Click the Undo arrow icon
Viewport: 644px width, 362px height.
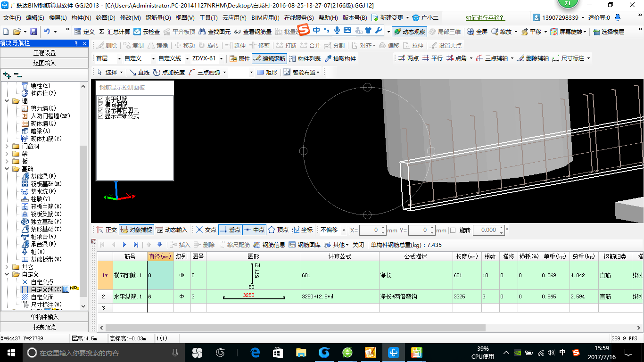tap(47, 32)
